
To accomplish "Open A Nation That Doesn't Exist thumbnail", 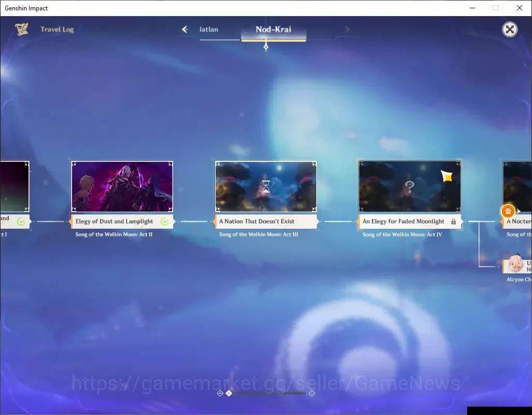I will [x=266, y=187].
